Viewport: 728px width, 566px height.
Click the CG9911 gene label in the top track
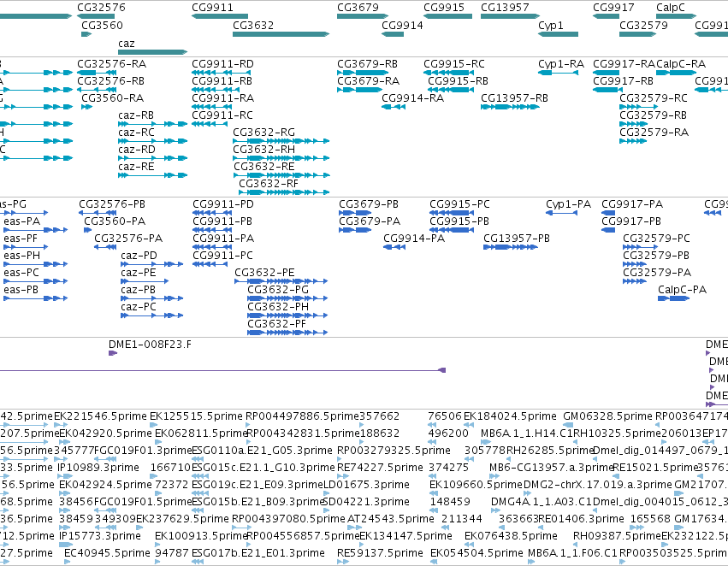click(212, 8)
